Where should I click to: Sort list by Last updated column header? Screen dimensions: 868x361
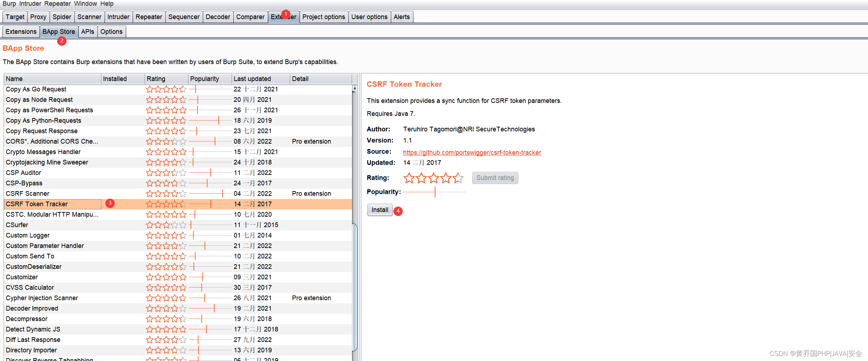[261, 79]
